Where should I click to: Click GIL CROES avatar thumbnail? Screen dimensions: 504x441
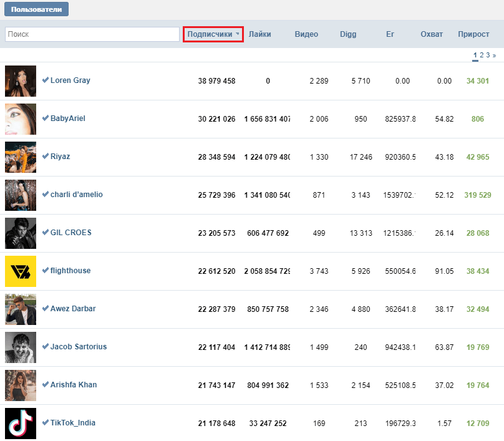pyautogui.click(x=21, y=233)
